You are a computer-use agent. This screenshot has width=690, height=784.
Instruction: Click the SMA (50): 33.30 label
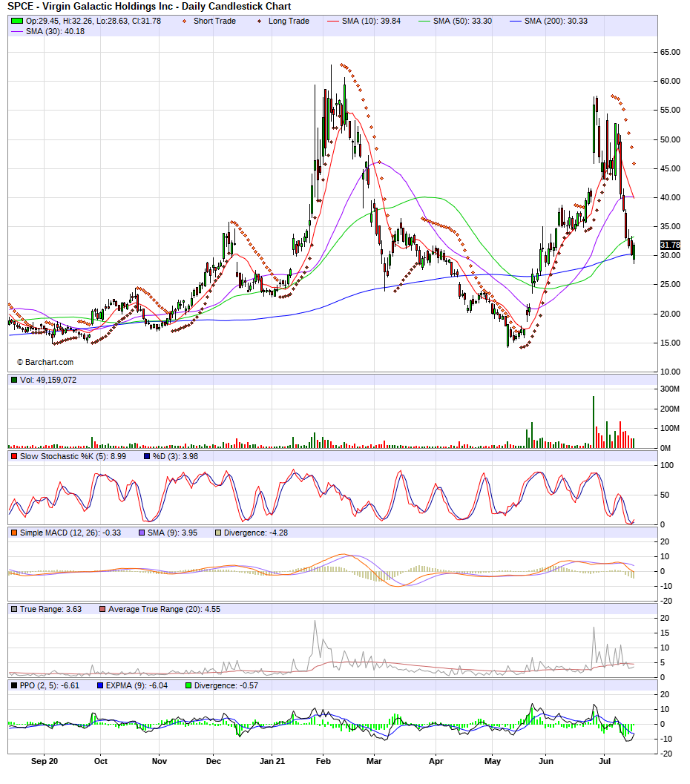pos(462,21)
